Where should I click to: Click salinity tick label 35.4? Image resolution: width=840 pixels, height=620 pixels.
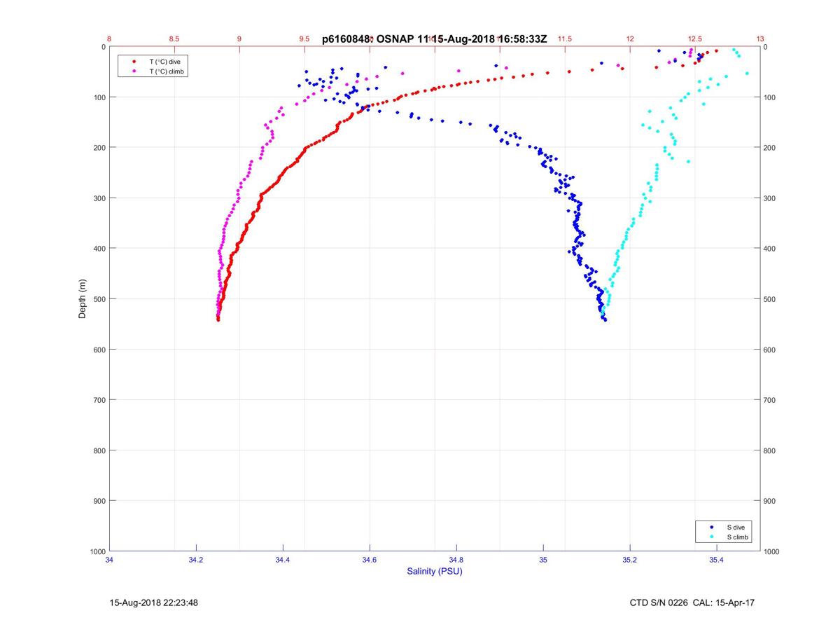click(717, 560)
